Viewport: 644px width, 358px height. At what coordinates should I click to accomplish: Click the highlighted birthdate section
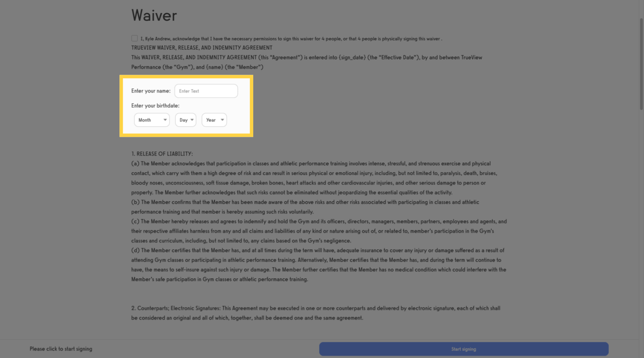[x=186, y=106]
